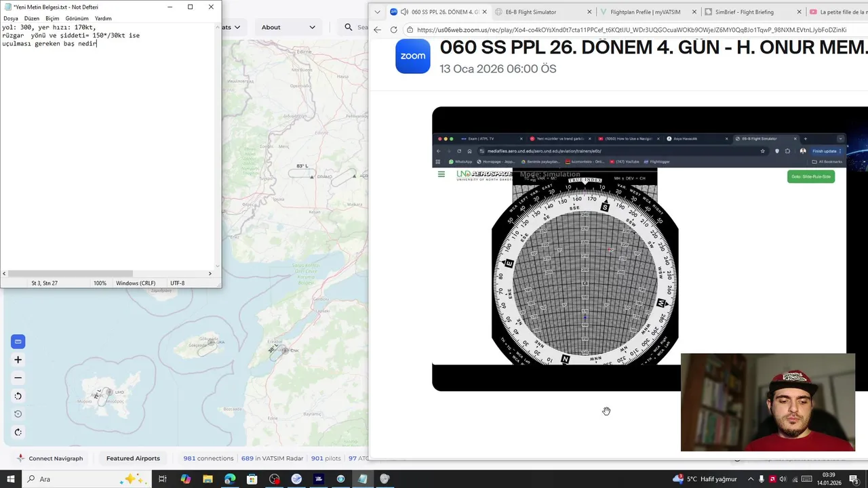
Task: Show hidden system tray icons chevron
Action: pos(751,479)
